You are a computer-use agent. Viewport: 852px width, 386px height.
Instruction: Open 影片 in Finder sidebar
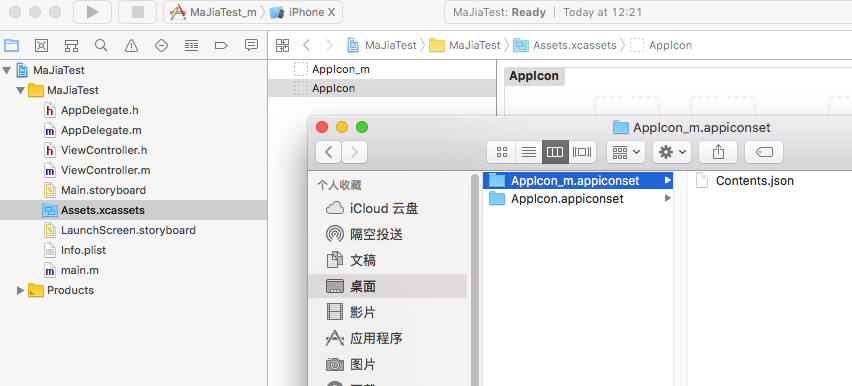pos(387,312)
